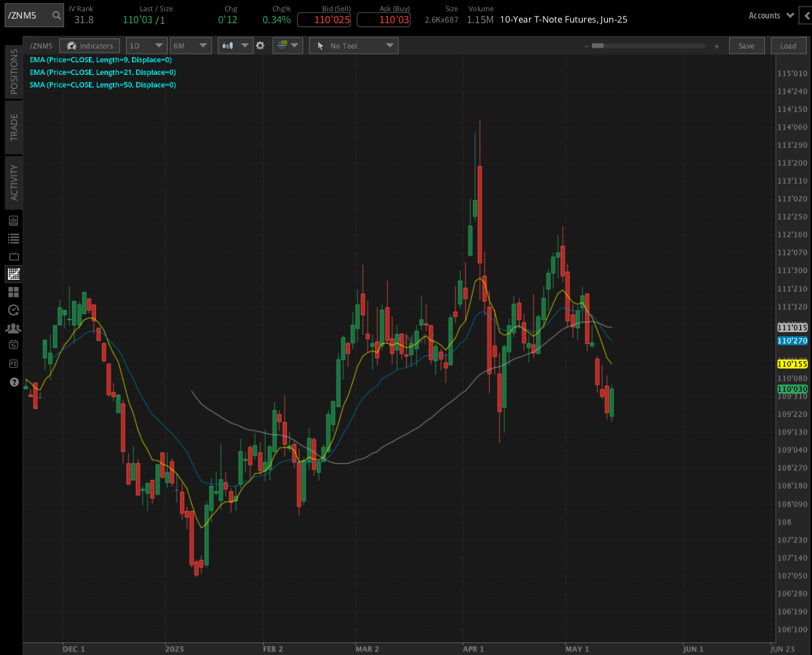
Task: Switch to the ACTIVITY tab
Action: pyautogui.click(x=13, y=183)
